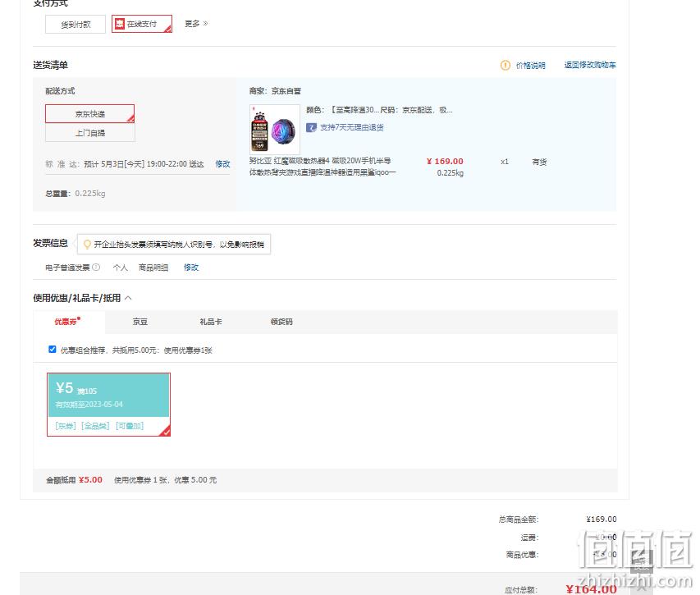Toggle 优惠组合推荐 checkbox
Image resolution: width=700 pixels, height=595 pixels.
(53, 350)
